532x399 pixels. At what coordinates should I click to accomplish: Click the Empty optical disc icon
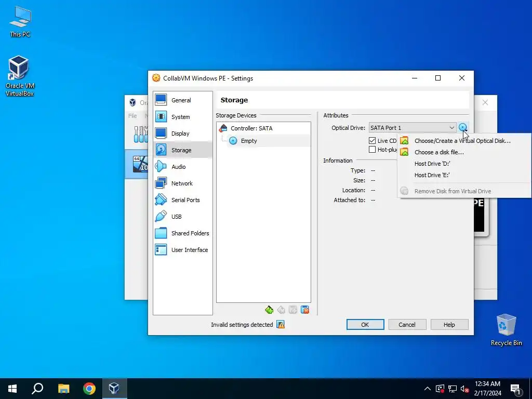[x=233, y=141]
